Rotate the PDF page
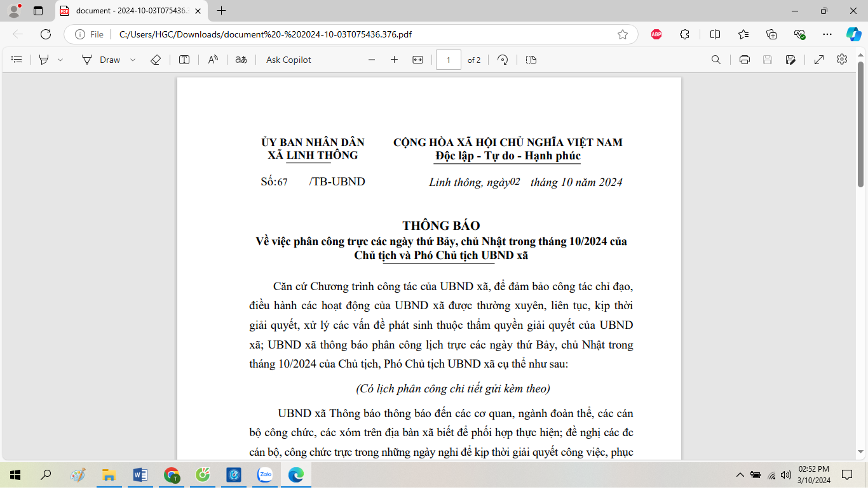 coord(503,60)
